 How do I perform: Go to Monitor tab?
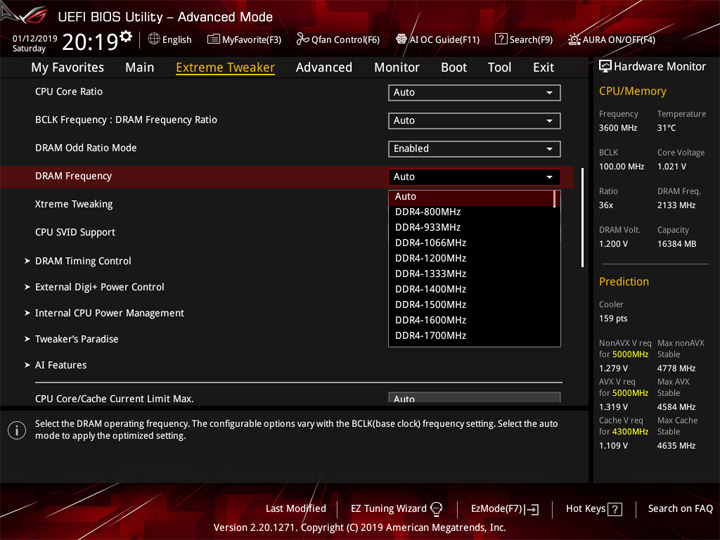(397, 68)
